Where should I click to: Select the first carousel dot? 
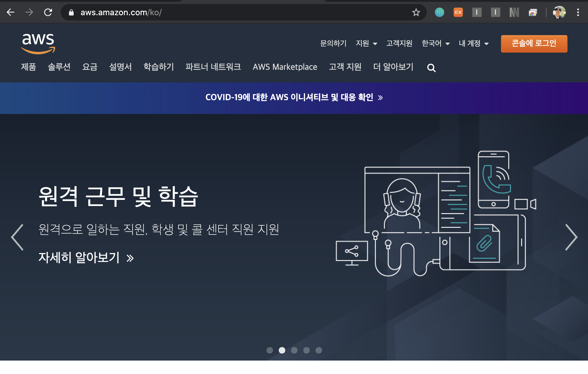[269, 350]
